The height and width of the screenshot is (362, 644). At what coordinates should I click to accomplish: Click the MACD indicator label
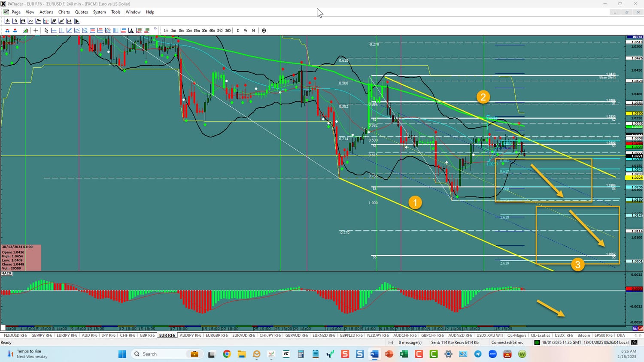[6, 273]
